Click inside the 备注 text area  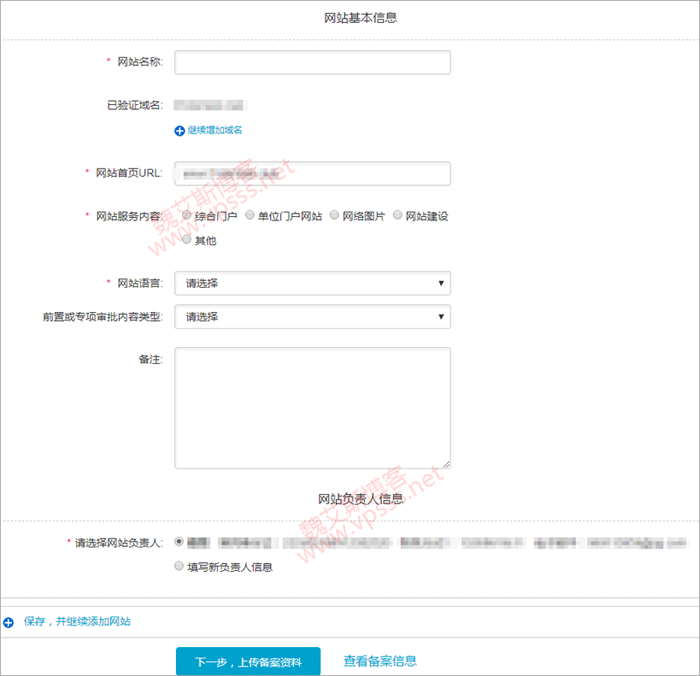(x=312, y=407)
